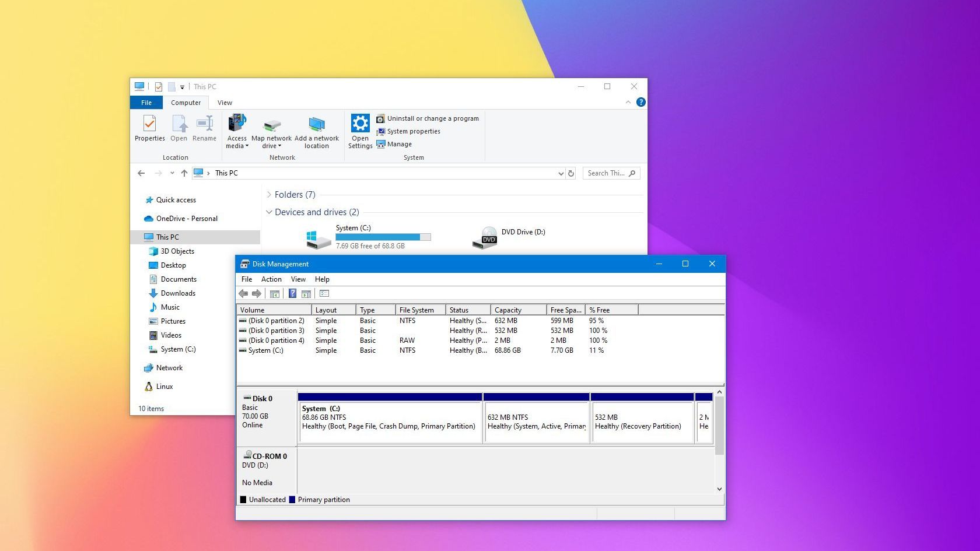Open Customize Quick Access Toolbar dropdown arrow
Screen dimensions: 980x551
click(182, 87)
